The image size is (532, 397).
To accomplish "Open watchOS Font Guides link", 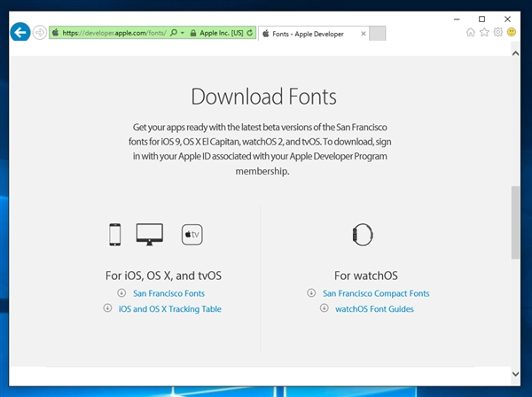I will [374, 309].
